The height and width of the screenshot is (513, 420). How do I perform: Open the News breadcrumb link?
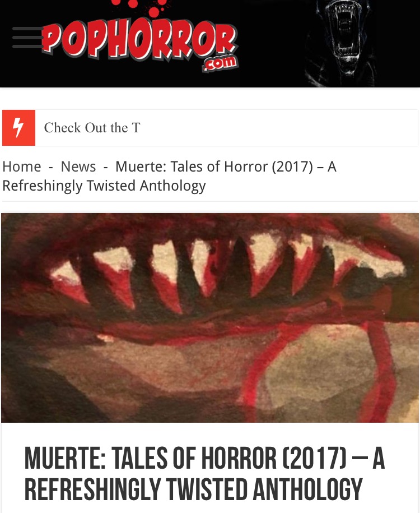tap(78, 167)
